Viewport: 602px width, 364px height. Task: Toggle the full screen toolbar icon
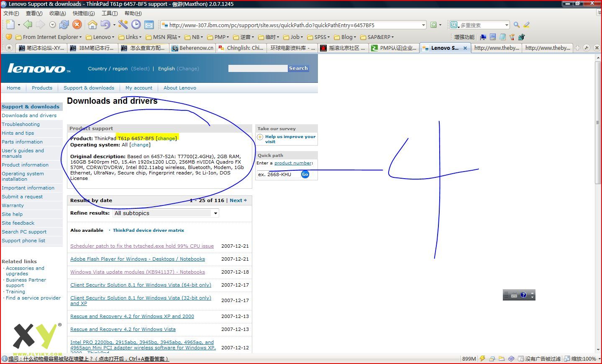149,25
